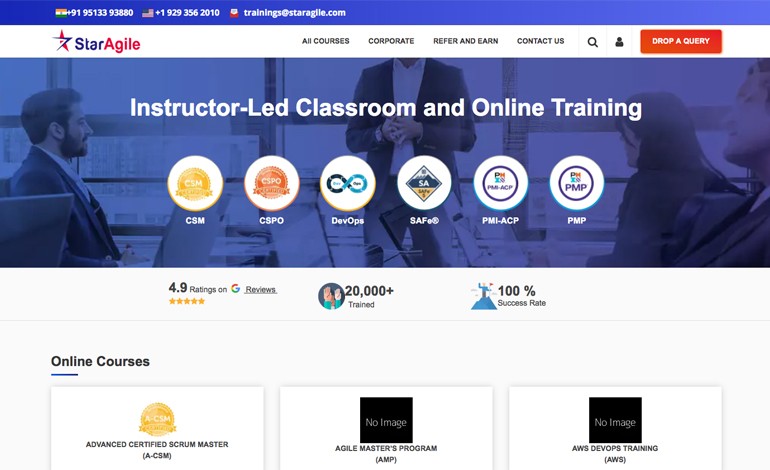Click the PMP label text

click(577, 221)
